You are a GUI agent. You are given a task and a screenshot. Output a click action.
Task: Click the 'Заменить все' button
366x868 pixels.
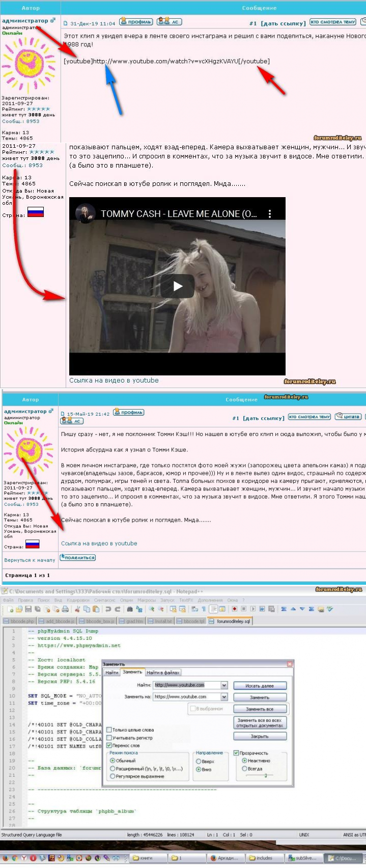260,709
